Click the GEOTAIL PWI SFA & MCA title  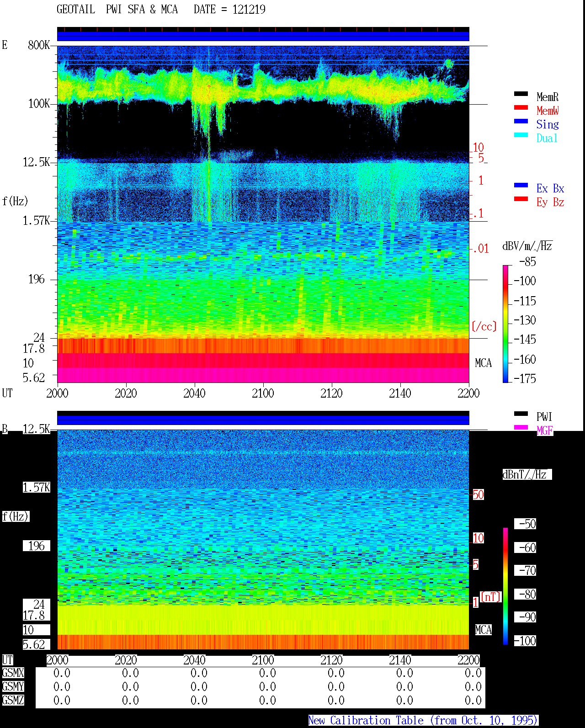pyautogui.click(x=161, y=10)
